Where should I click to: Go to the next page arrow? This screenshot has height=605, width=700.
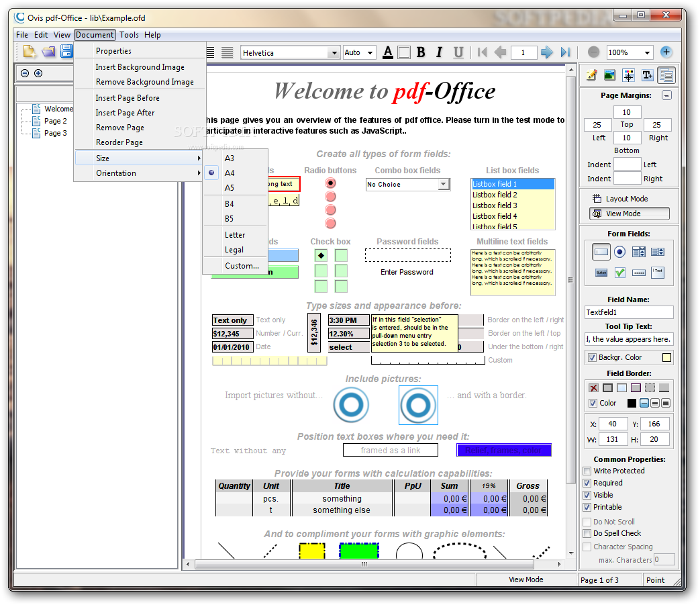[x=546, y=52]
